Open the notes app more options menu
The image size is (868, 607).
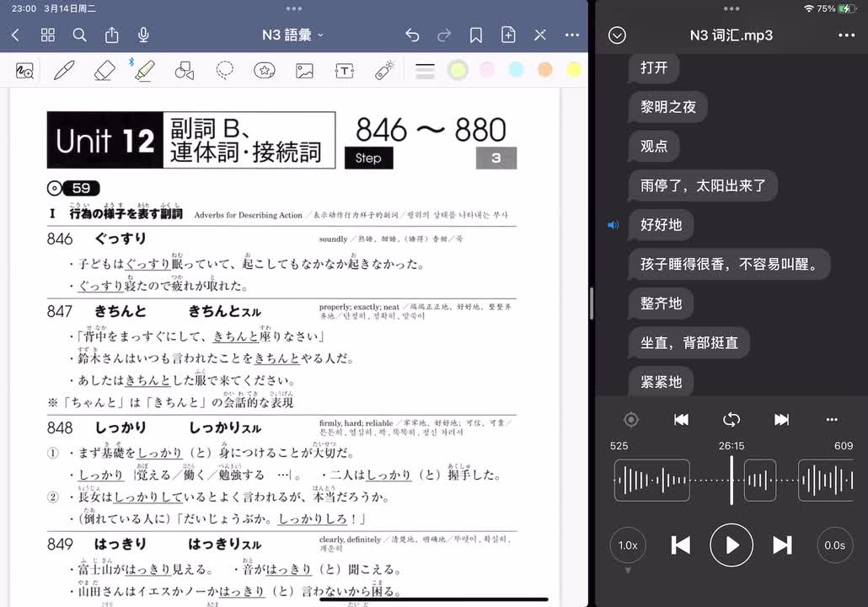click(572, 35)
